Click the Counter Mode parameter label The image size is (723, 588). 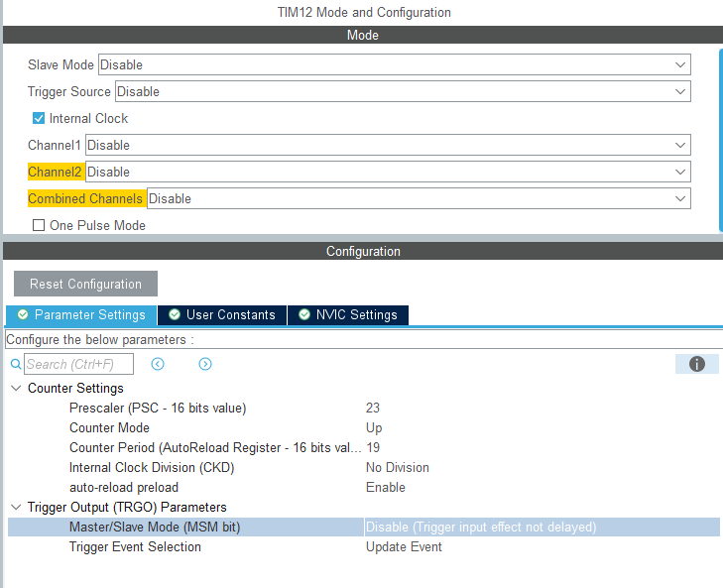coord(109,428)
